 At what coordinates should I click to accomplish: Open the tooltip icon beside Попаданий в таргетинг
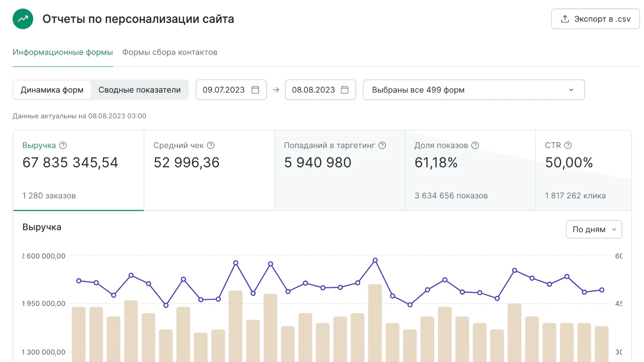[382, 145]
